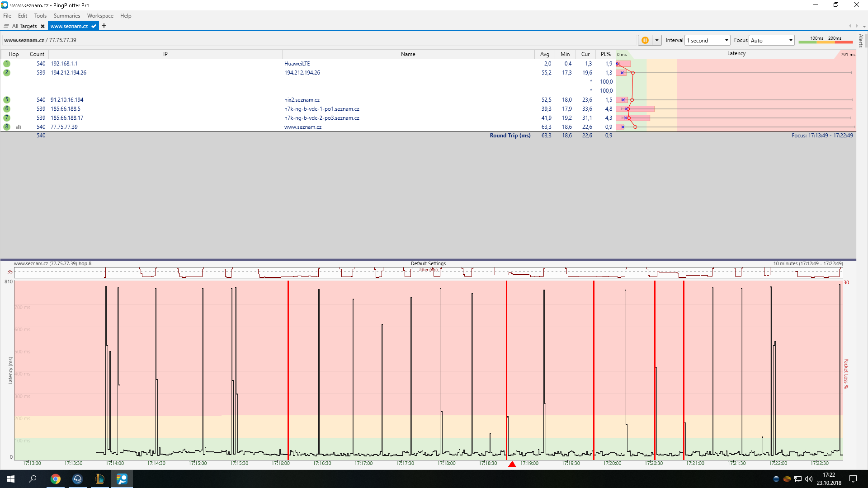Open the Windows search icon in the taskbar
Image resolution: width=868 pixels, height=488 pixels.
pyautogui.click(x=33, y=479)
